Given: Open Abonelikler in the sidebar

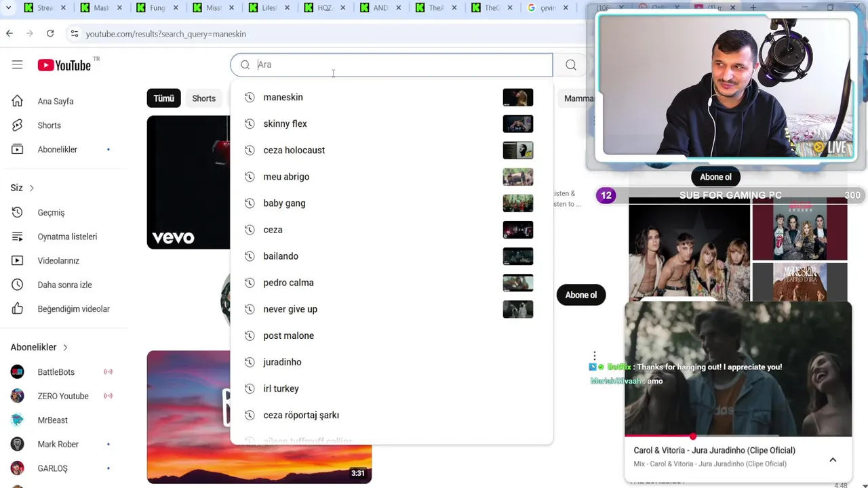Looking at the screenshot, I should (x=58, y=149).
